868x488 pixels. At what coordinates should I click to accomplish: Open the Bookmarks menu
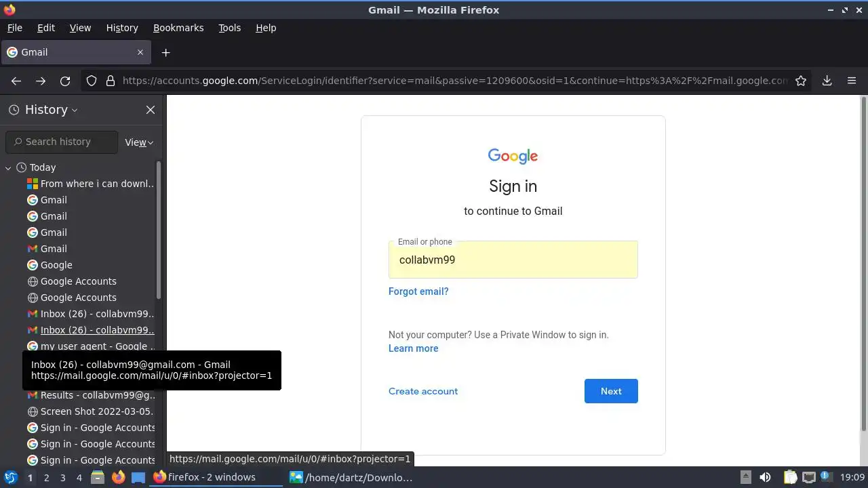click(x=178, y=28)
